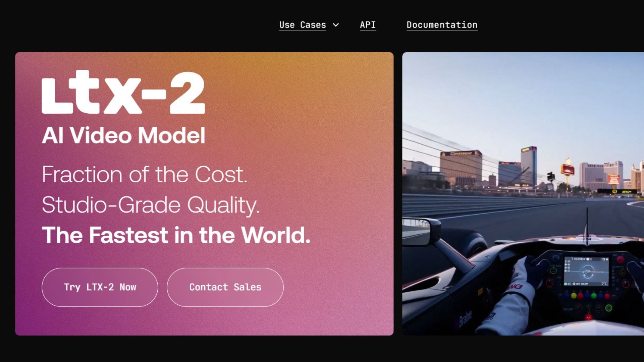Click the AI Video Model heading
Viewport: 644px width, 362px height.
(x=123, y=135)
